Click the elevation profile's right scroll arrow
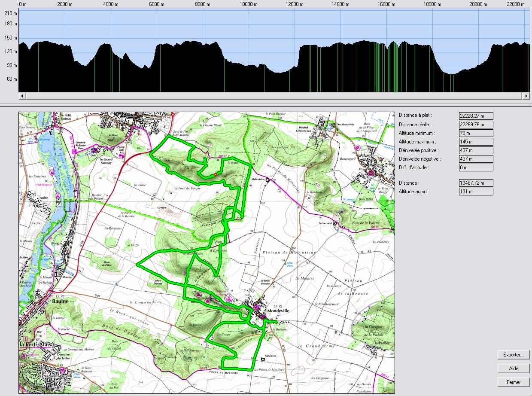Screen dimensions: 532x396 pos(526,96)
